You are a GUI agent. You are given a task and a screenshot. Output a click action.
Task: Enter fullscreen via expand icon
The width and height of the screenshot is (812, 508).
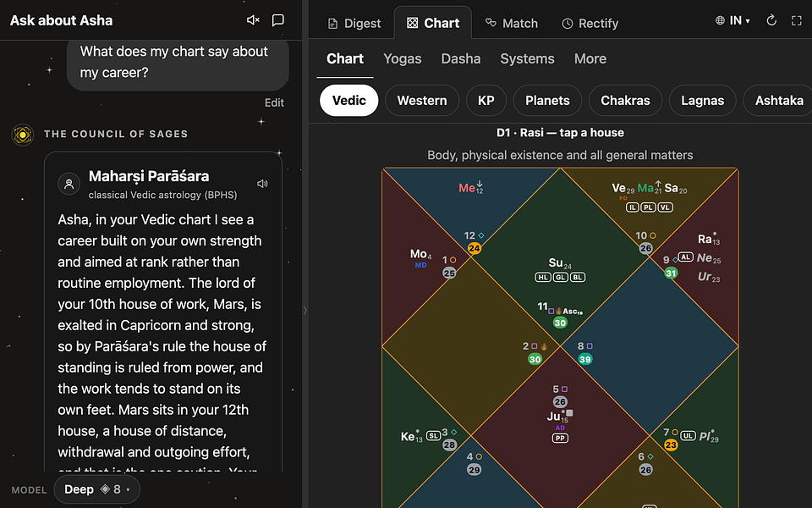(797, 20)
